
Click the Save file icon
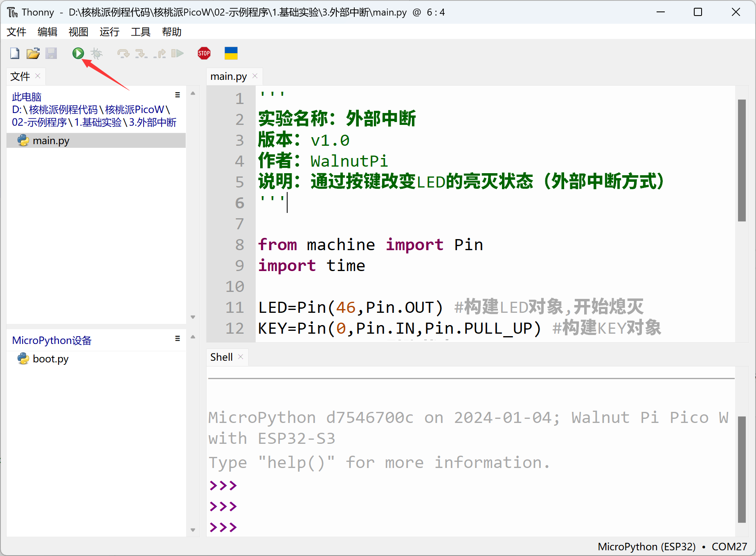click(x=51, y=53)
